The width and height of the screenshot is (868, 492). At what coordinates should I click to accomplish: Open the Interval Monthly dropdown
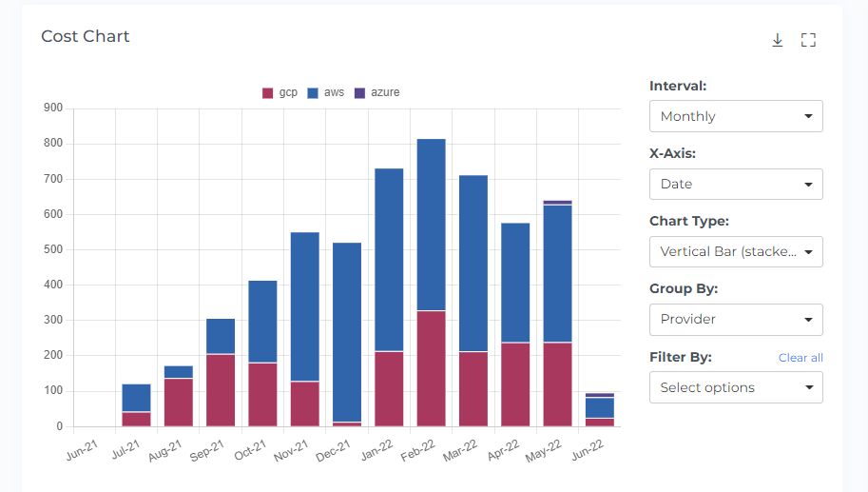(736, 116)
